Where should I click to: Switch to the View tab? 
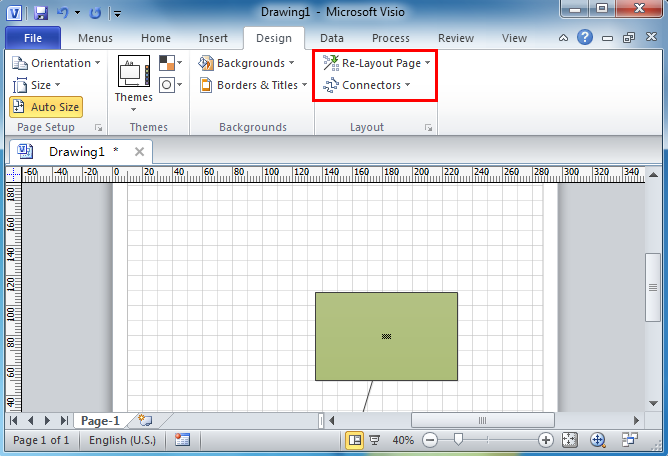tap(514, 38)
